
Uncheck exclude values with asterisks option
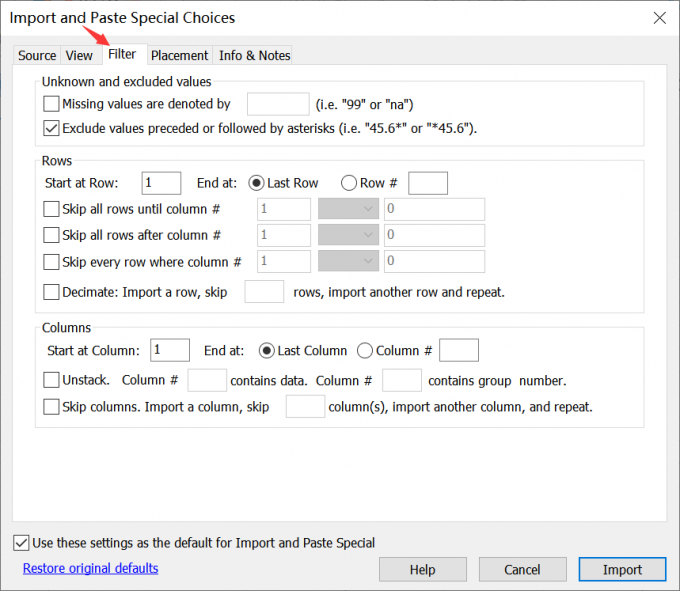(52, 128)
